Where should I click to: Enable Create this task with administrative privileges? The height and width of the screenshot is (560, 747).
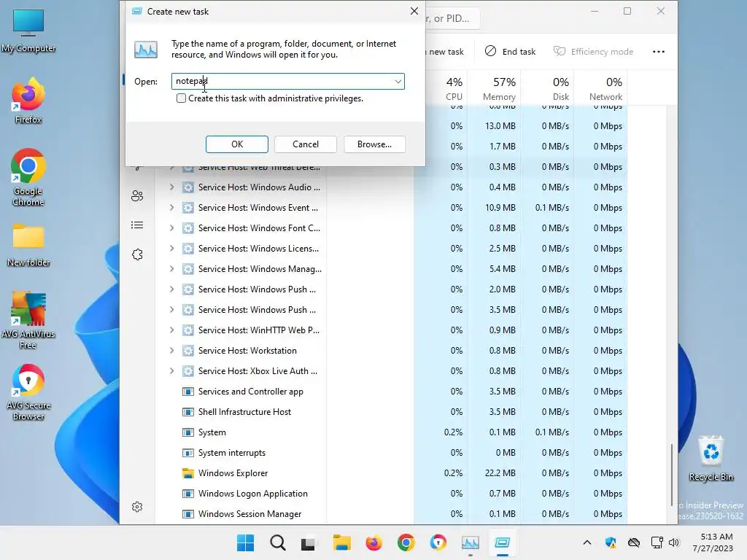click(181, 98)
